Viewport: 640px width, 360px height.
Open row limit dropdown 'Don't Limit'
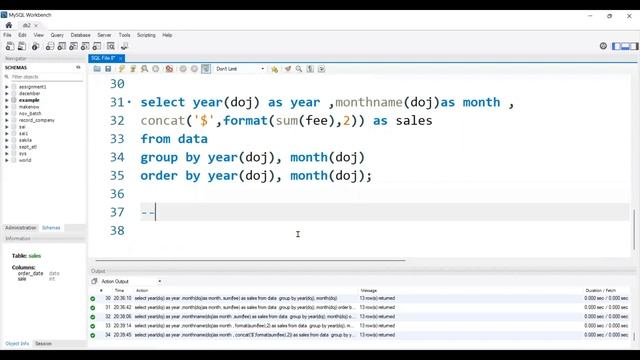(240, 69)
